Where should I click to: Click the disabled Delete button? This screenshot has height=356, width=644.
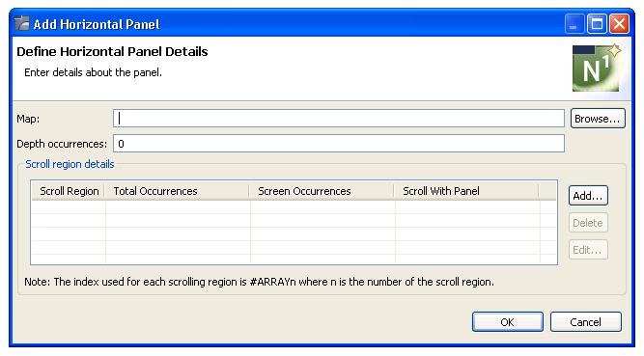click(588, 223)
